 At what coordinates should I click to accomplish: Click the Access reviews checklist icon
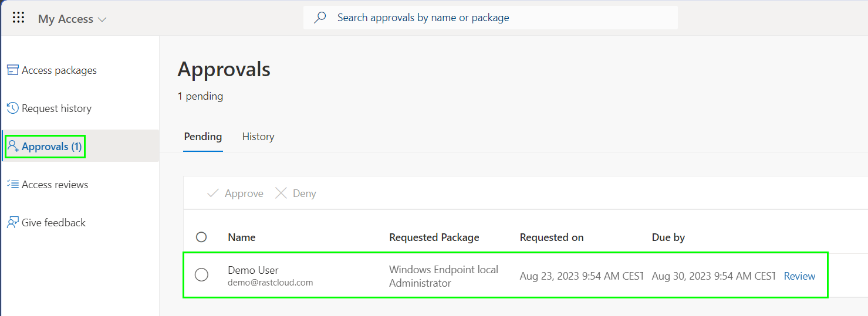[13, 185]
